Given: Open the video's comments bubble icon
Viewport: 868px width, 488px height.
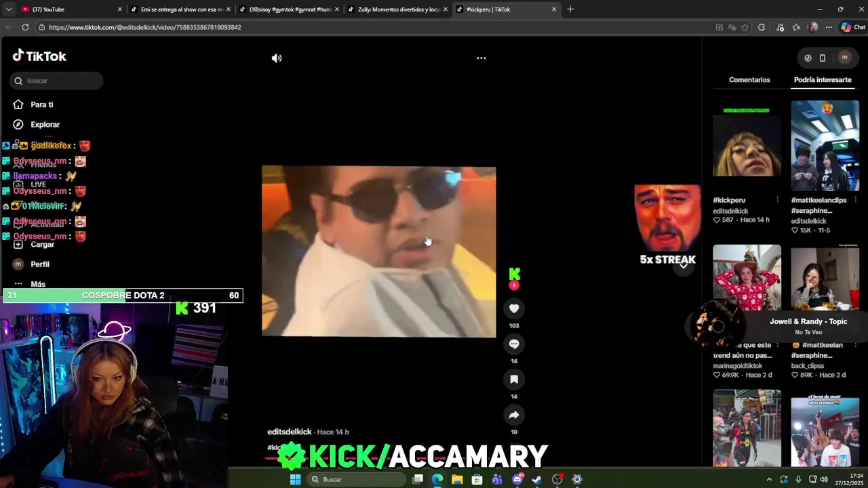Looking at the screenshot, I should [x=514, y=344].
